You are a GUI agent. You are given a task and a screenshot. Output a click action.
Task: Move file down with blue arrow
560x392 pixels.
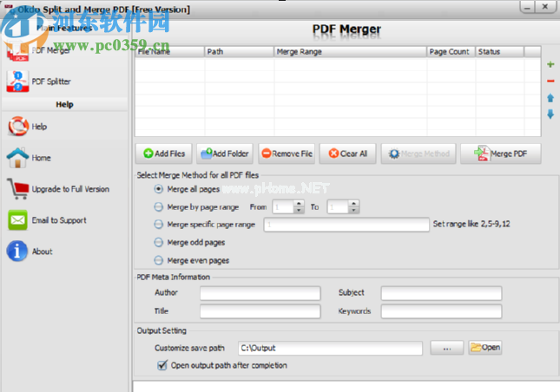(550, 114)
